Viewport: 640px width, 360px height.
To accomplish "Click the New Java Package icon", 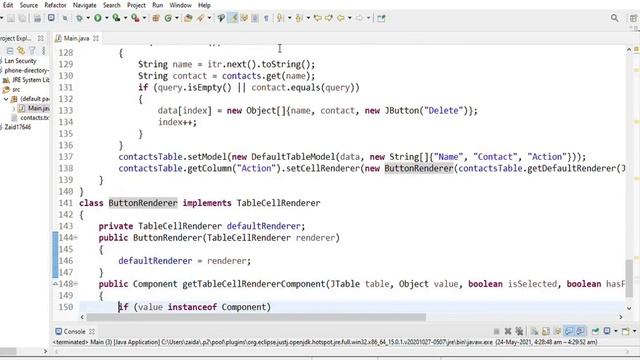I will click(156, 18).
